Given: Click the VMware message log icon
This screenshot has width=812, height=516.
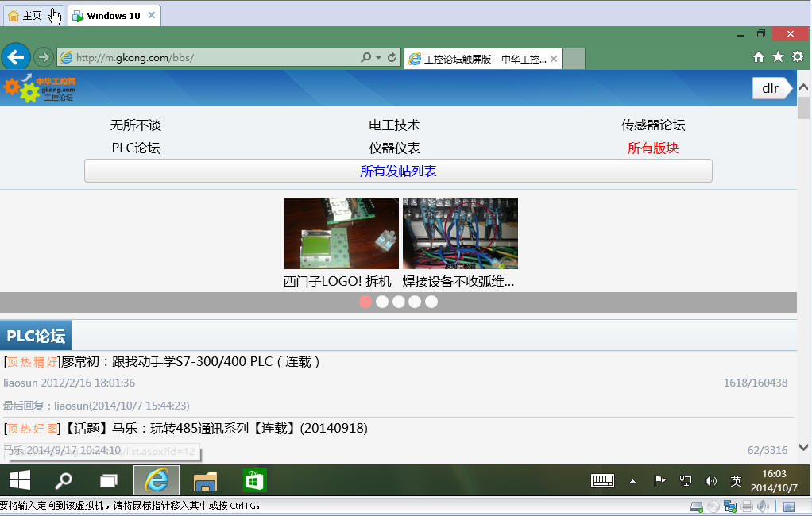Looking at the screenshot, I should (789, 506).
